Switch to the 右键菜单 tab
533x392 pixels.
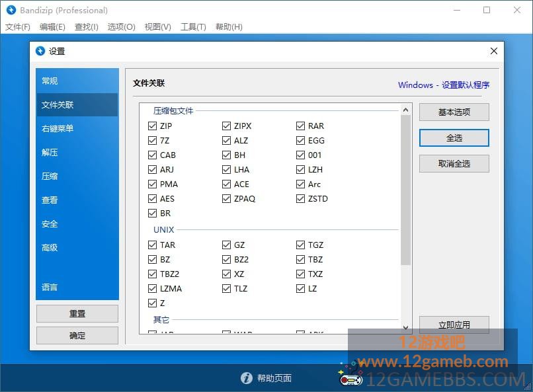click(77, 128)
